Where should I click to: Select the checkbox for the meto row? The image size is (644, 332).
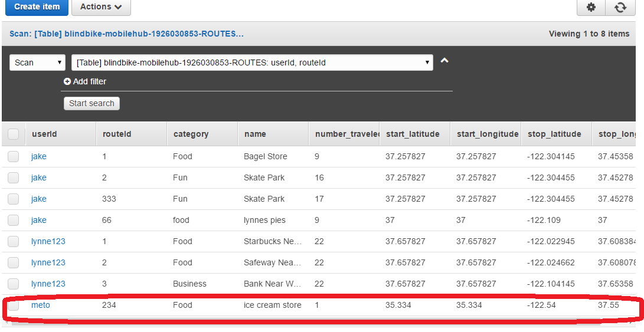[x=13, y=305]
